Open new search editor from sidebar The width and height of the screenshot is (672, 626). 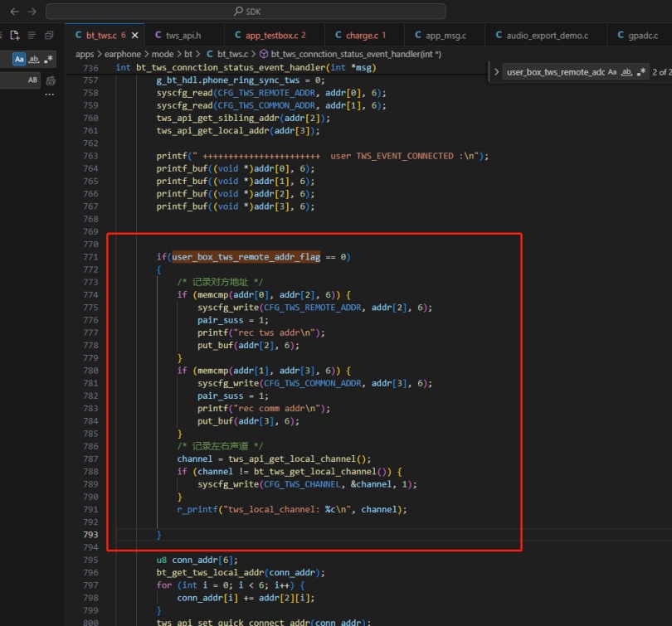tap(15, 35)
